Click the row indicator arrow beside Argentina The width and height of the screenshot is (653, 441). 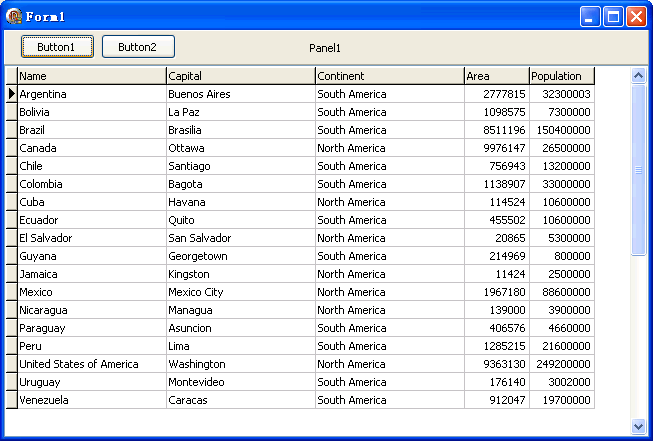(12, 94)
